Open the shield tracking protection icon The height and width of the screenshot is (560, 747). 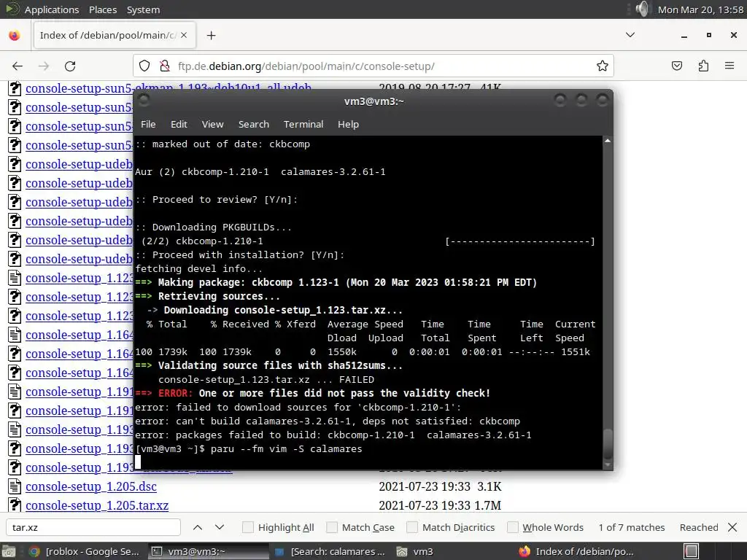tap(144, 66)
